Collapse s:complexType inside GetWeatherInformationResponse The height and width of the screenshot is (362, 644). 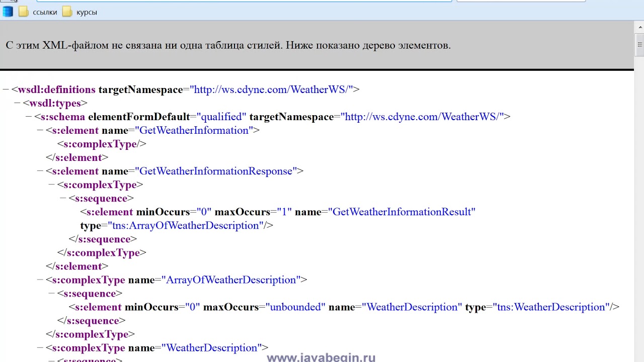52,185
